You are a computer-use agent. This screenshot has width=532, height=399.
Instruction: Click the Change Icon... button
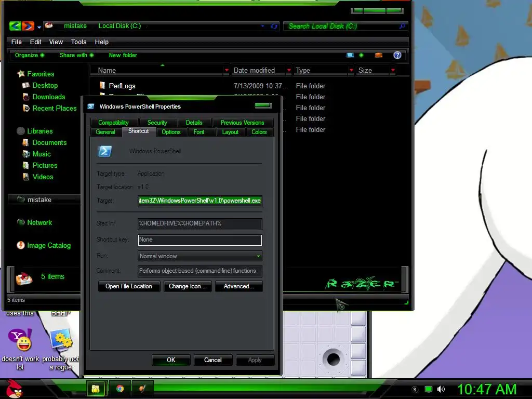click(187, 286)
